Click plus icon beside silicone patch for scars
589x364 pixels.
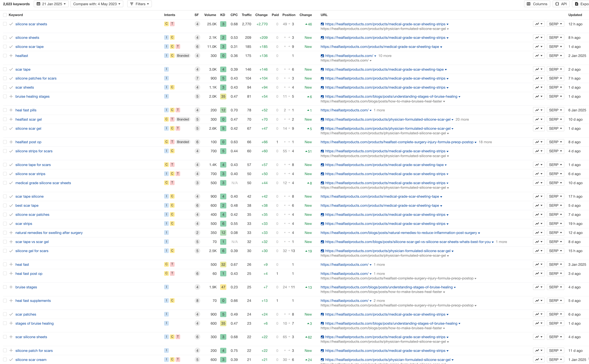pos(11,350)
